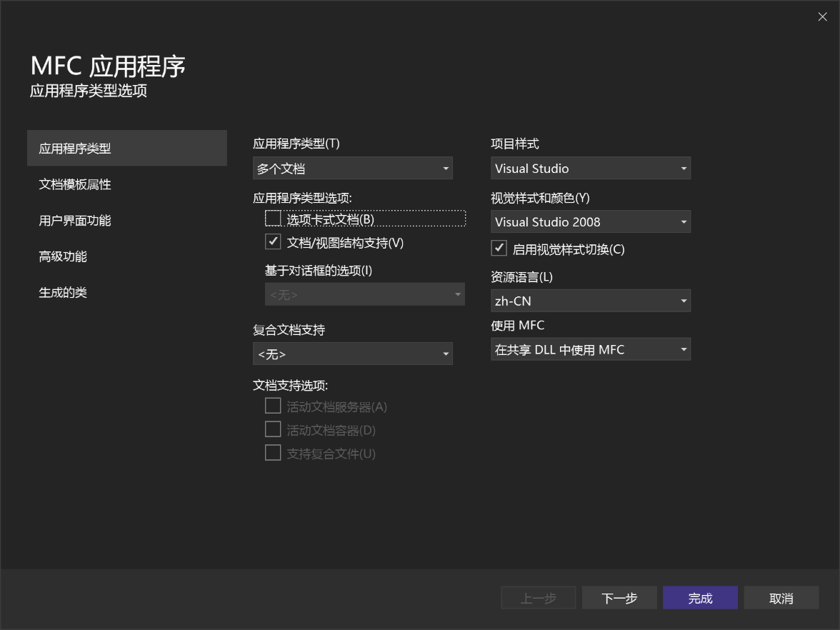The height and width of the screenshot is (630, 840).
Task: Click the 取消 button
Action: point(781,598)
